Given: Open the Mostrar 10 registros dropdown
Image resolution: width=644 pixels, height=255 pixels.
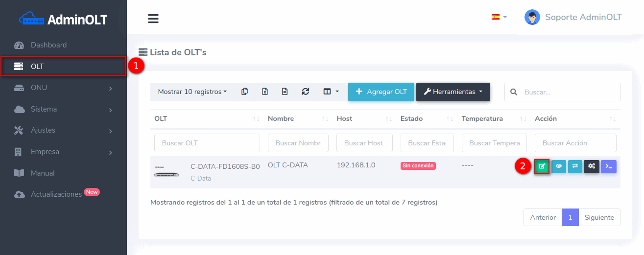Looking at the screenshot, I should click(x=192, y=92).
